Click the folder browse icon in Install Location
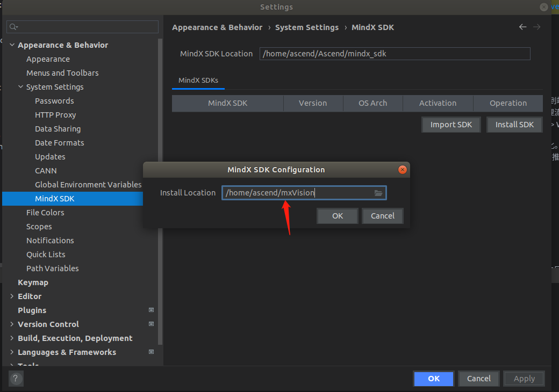This screenshot has height=392, width=559. coord(378,193)
